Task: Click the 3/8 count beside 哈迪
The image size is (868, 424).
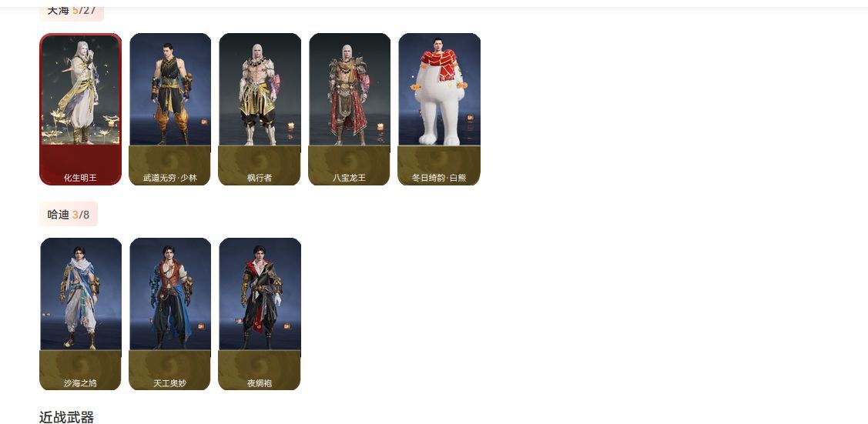Action: tap(81, 215)
